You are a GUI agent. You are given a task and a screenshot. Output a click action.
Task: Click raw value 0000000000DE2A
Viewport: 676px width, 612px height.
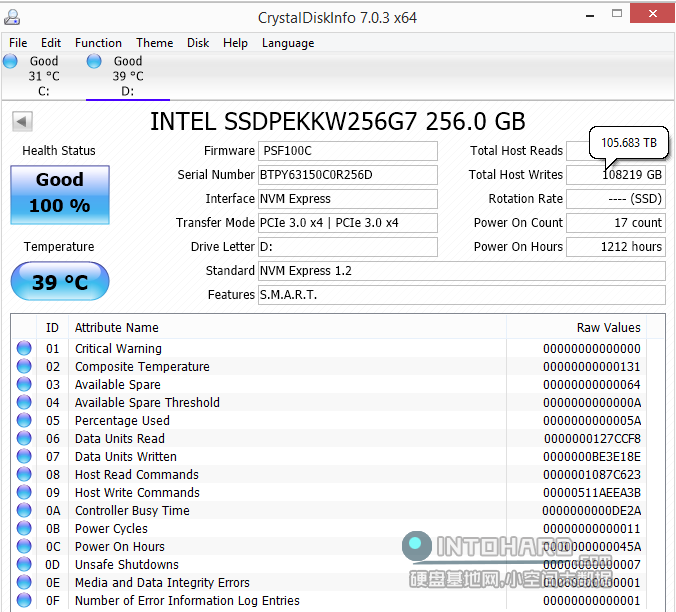pos(592,511)
